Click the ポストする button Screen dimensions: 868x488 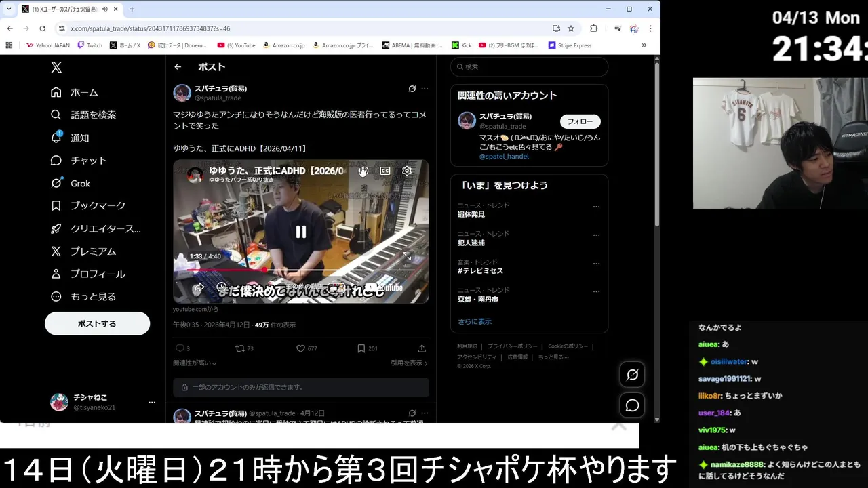[x=97, y=323]
